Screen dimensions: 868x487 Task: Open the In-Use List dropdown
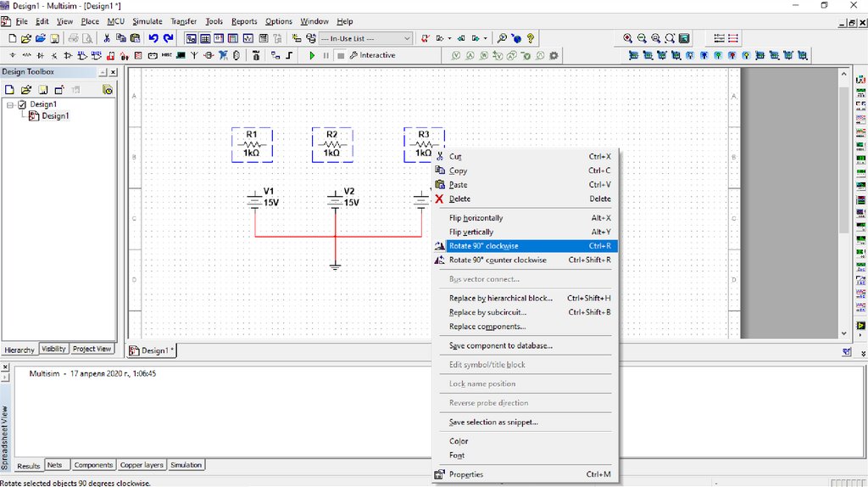pos(407,38)
